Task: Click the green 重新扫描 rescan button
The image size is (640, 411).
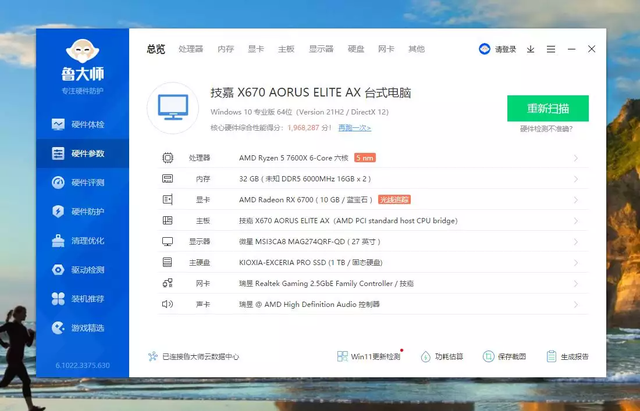Action: coord(548,108)
